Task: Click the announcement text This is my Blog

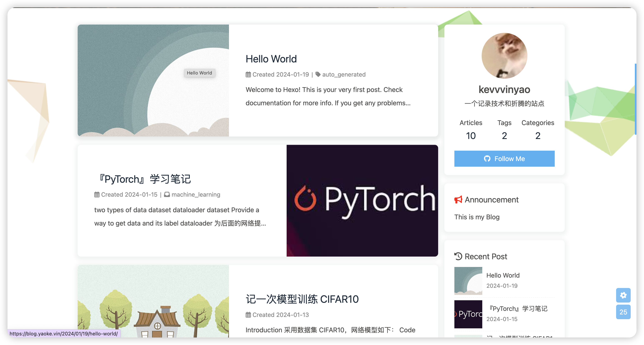Action: coord(477,217)
